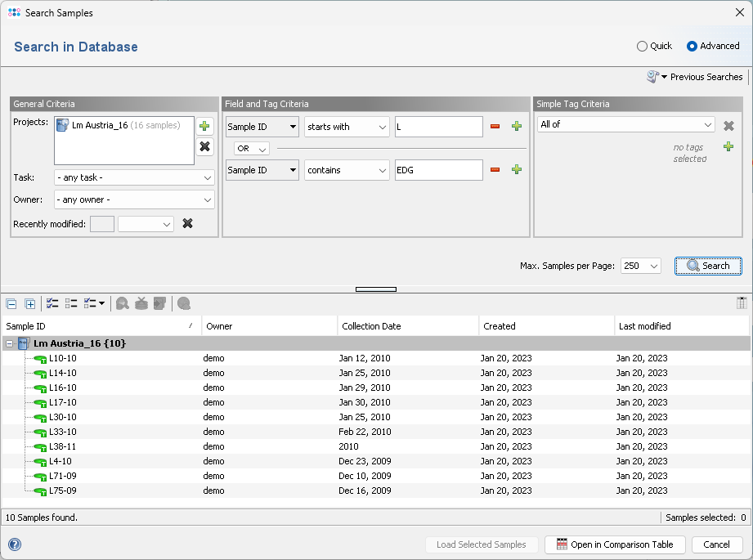Click the EDG value text field
This screenshot has height=560, width=753.
[x=438, y=170]
